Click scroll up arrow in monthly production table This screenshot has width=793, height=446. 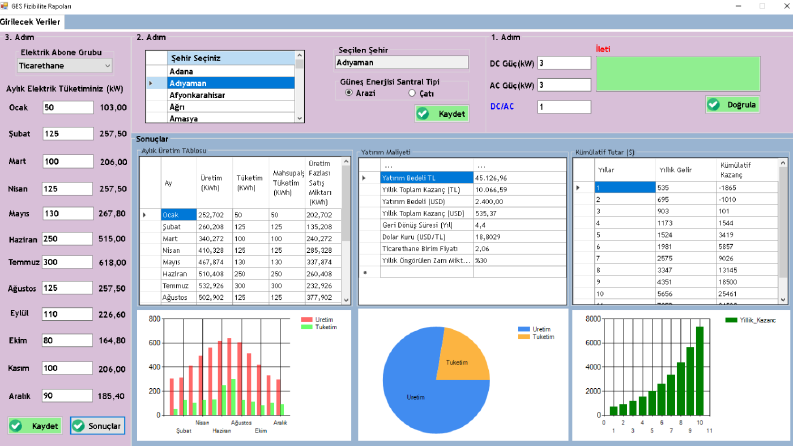pyautogui.click(x=346, y=162)
